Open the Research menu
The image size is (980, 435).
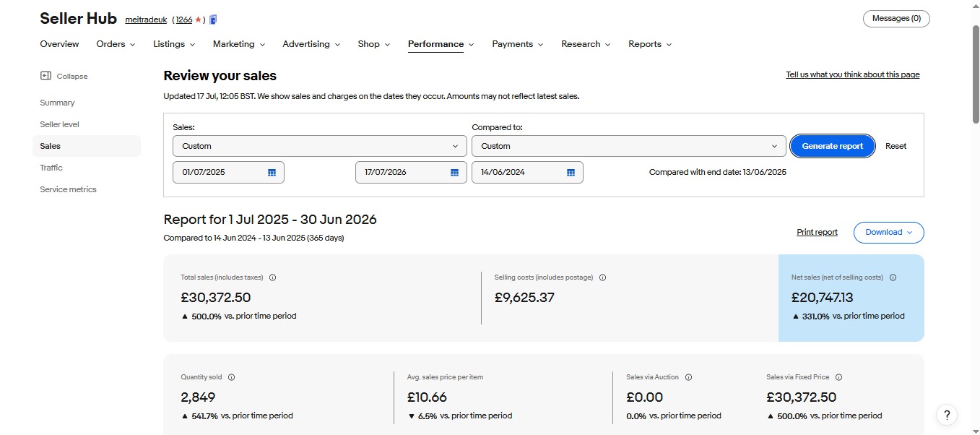[586, 44]
